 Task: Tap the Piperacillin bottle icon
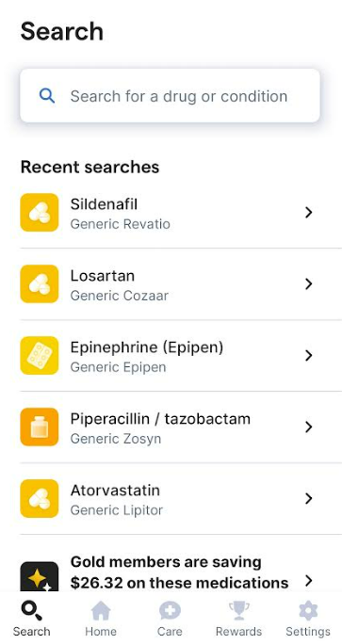point(40,427)
